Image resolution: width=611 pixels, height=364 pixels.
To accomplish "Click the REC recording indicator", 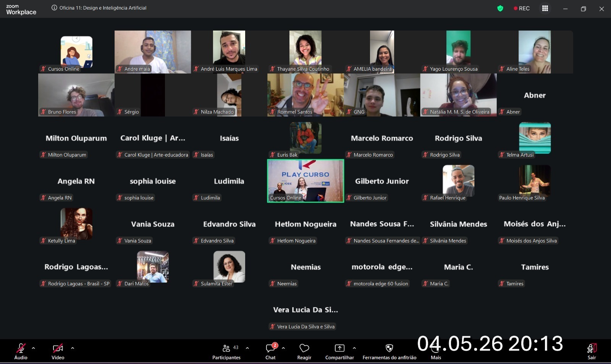I will point(522,8).
